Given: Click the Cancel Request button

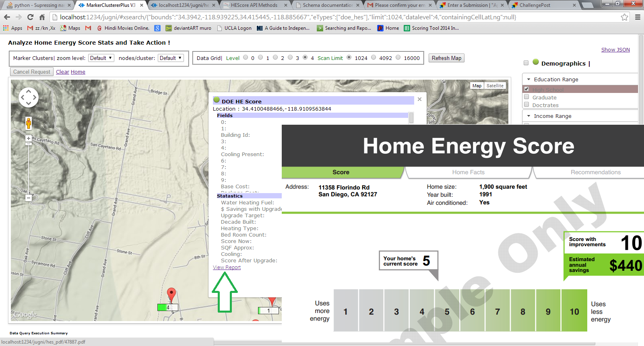Looking at the screenshot, I should (x=32, y=72).
